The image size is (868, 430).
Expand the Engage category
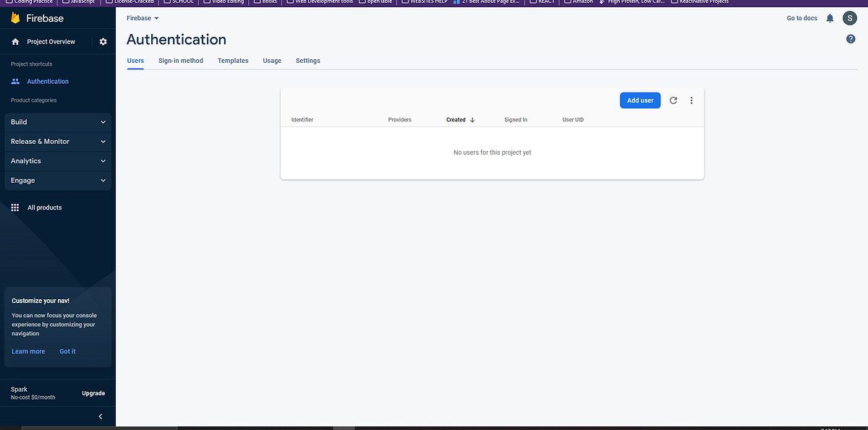coord(58,181)
